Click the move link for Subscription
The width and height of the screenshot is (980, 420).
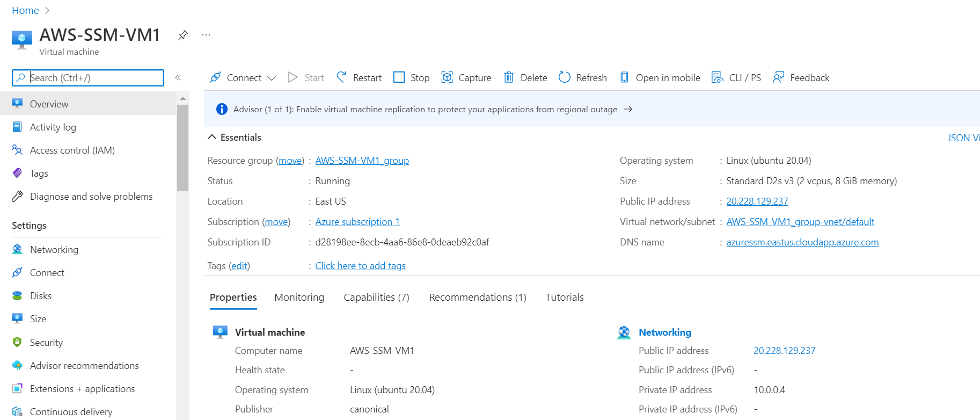276,222
